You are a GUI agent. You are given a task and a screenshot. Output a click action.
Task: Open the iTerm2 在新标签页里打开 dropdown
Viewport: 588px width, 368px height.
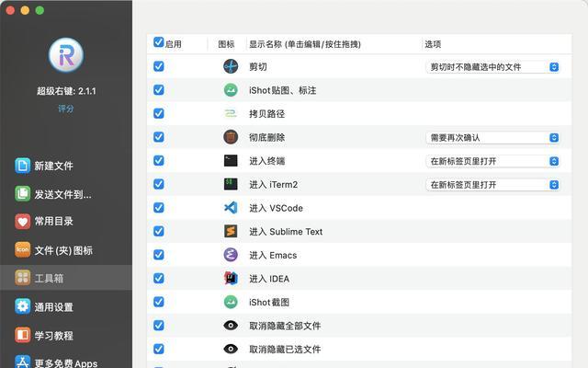tap(492, 184)
